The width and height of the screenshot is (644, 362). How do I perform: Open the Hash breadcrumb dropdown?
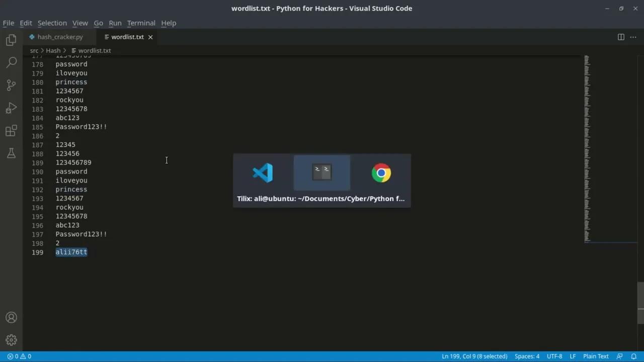click(53, 50)
